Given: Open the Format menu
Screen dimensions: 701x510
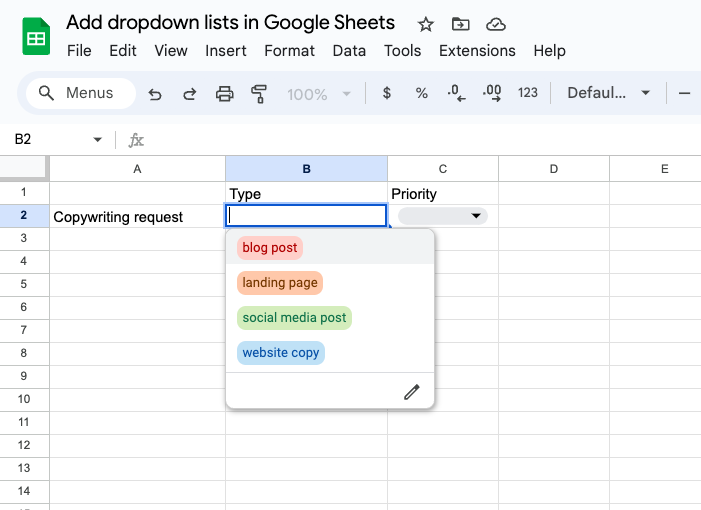Looking at the screenshot, I should (x=290, y=51).
